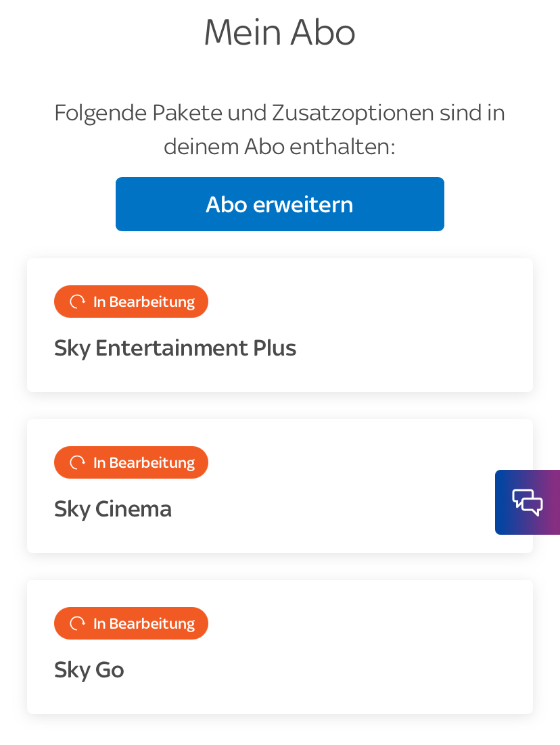Click the 'Folgende Pakete und Zusatzoptionen' text line
The height and width of the screenshot is (745, 560).
279,112
